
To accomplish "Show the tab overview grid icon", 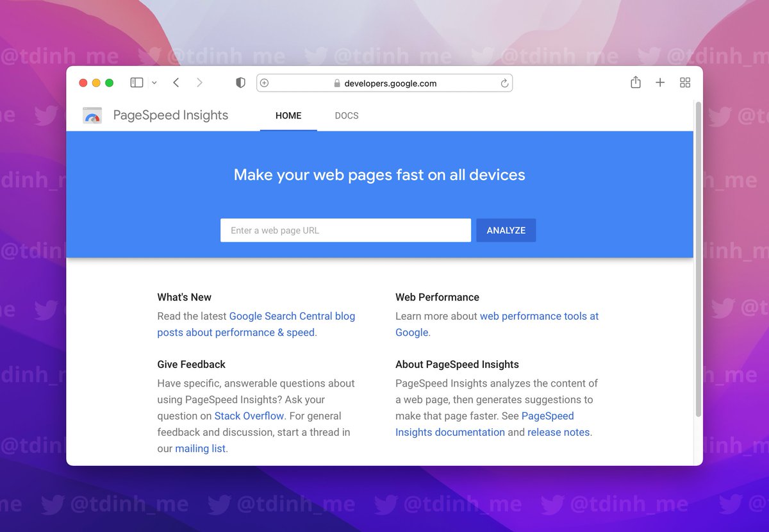I will click(685, 83).
